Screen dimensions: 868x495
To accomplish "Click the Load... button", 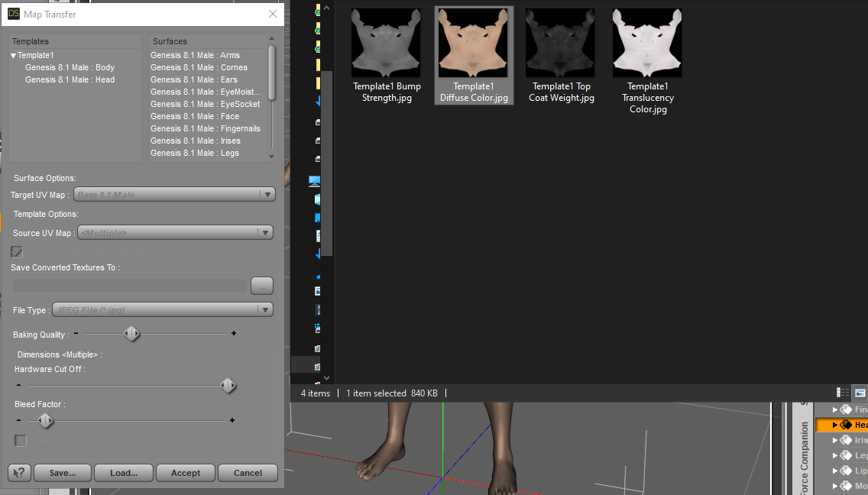I will (124, 473).
